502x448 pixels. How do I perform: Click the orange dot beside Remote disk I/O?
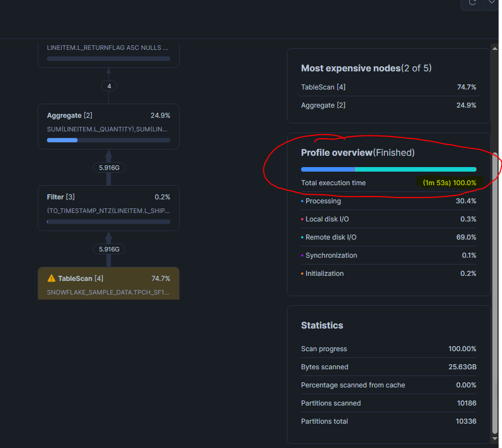tap(303, 237)
